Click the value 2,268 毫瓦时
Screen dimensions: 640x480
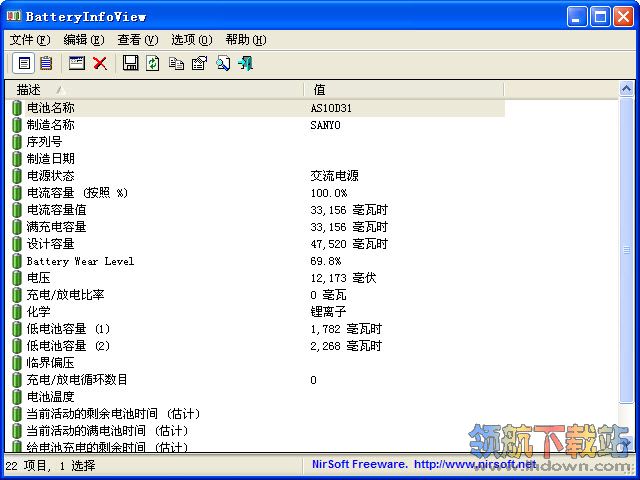tap(346, 346)
